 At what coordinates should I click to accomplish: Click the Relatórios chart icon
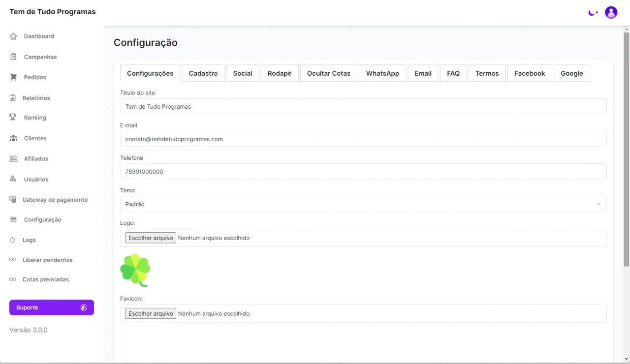pyautogui.click(x=13, y=98)
